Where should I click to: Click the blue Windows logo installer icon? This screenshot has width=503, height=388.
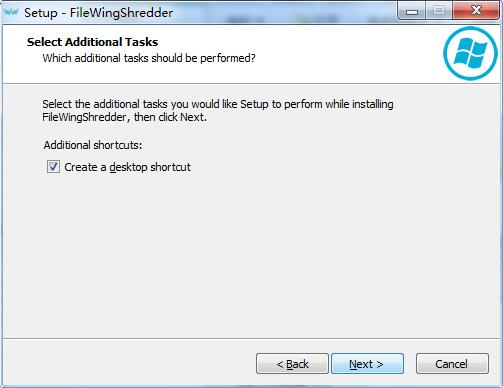pos(470,53)
